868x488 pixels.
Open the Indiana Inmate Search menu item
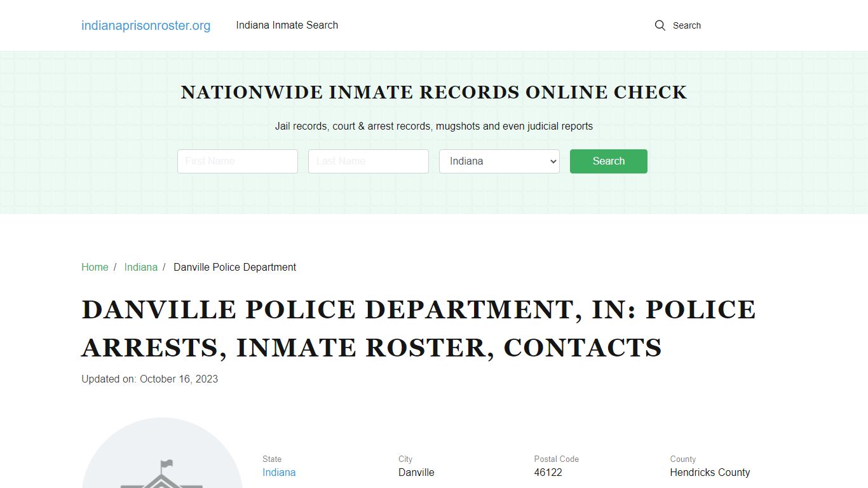tap(287, 25)
